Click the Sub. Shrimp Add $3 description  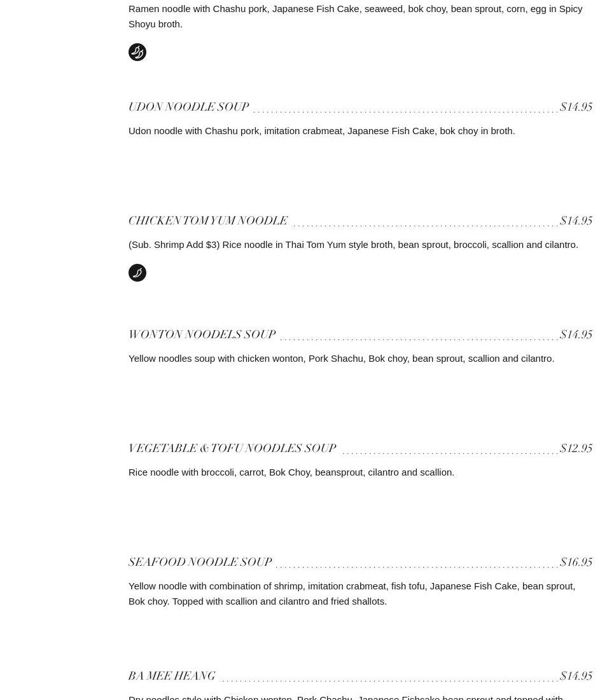tap(353, 244)
